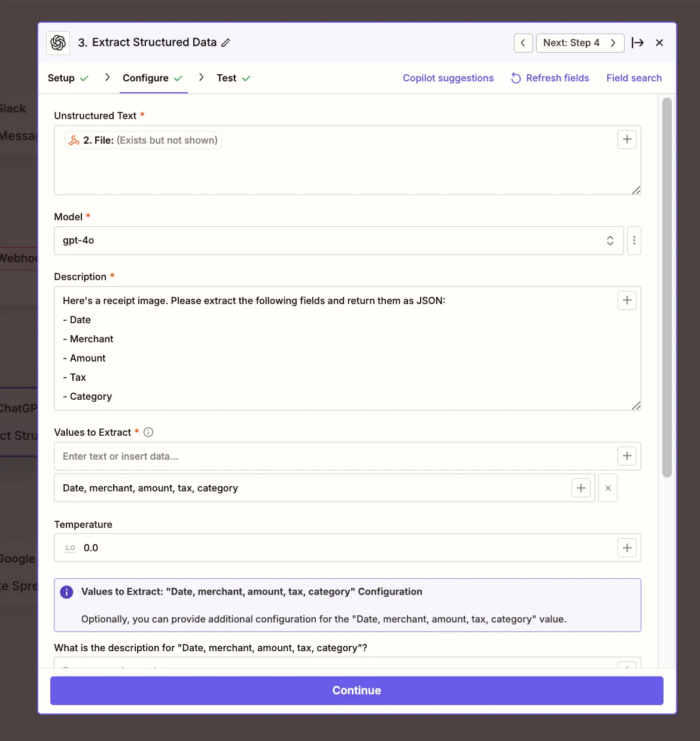Insert data into Description with plus
The image size is (700, 741).
(627, 300)
